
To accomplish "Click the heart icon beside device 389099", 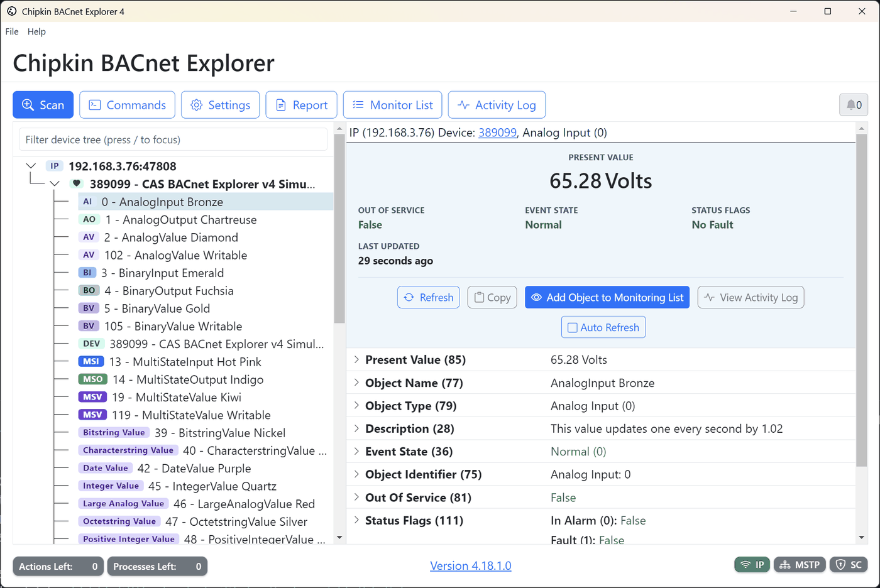I will [77, 184].
